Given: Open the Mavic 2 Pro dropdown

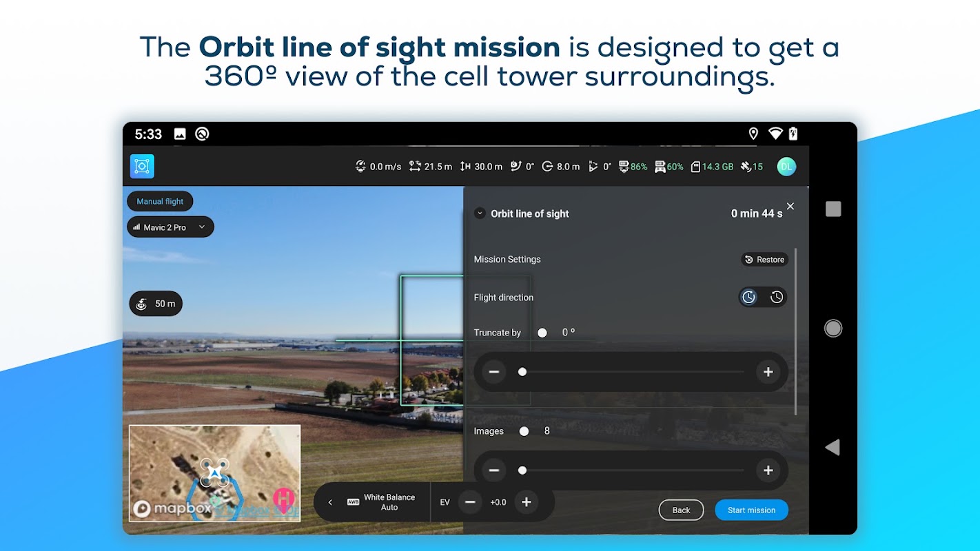Looking at the screenshot, I should tap(170, 227).
